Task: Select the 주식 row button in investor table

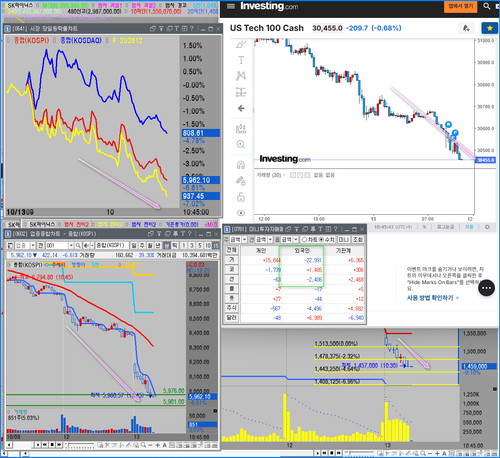Action: [x=232, y=308]
